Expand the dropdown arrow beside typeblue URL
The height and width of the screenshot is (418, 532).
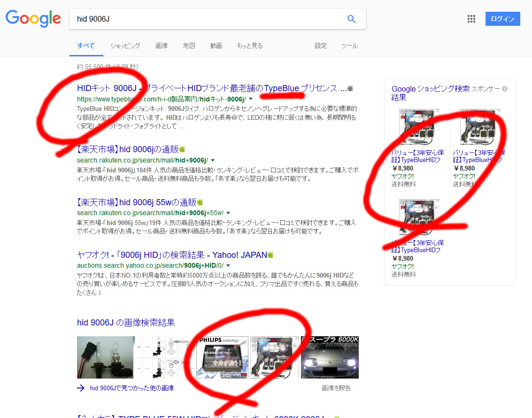[251, 99]
